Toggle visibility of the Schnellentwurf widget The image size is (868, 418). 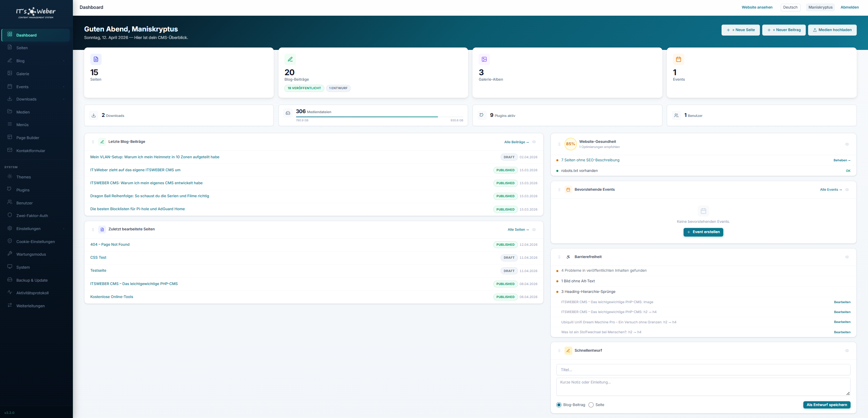pyautogui.click(x=847, y=350)
